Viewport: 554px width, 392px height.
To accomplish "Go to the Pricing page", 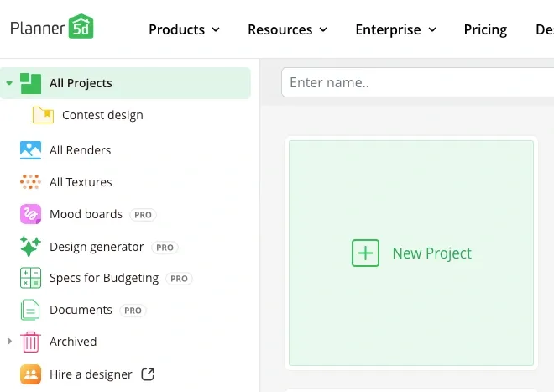I will tap(485, 29).
